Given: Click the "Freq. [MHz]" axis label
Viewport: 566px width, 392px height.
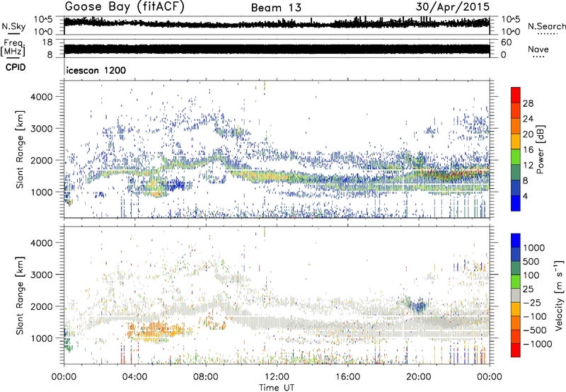Looking at the screenshot, I should (13, 48).
